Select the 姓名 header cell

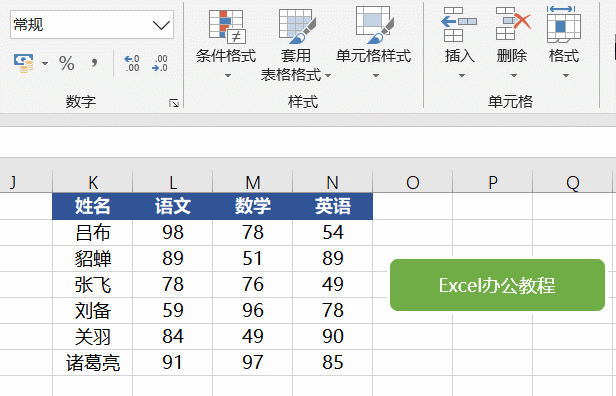coord(93,206)
